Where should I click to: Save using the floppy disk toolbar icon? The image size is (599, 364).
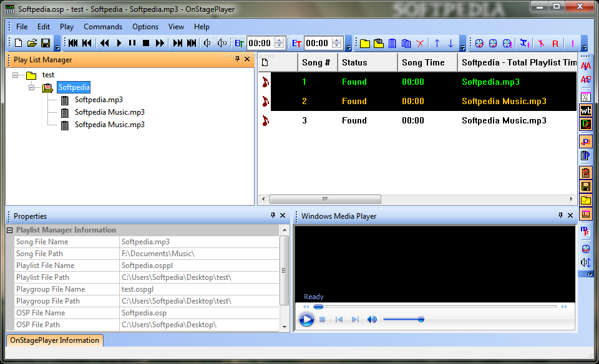point(46,43)
